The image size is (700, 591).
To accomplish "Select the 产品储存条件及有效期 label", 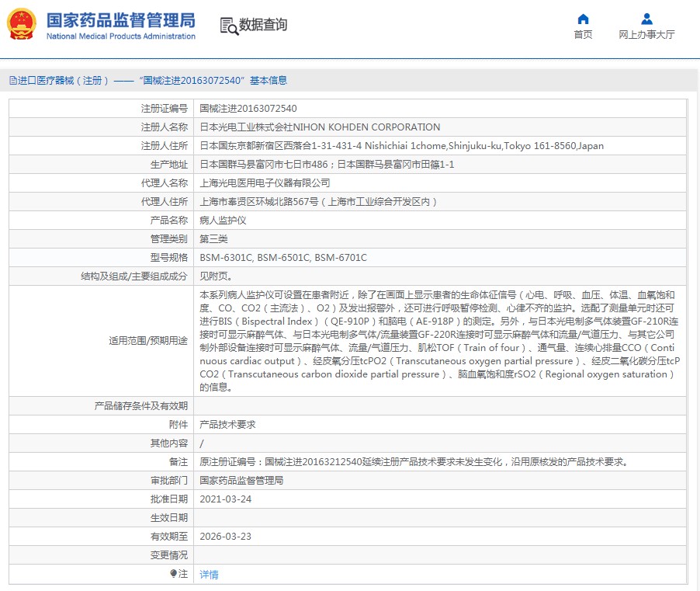I will (141, 406).
